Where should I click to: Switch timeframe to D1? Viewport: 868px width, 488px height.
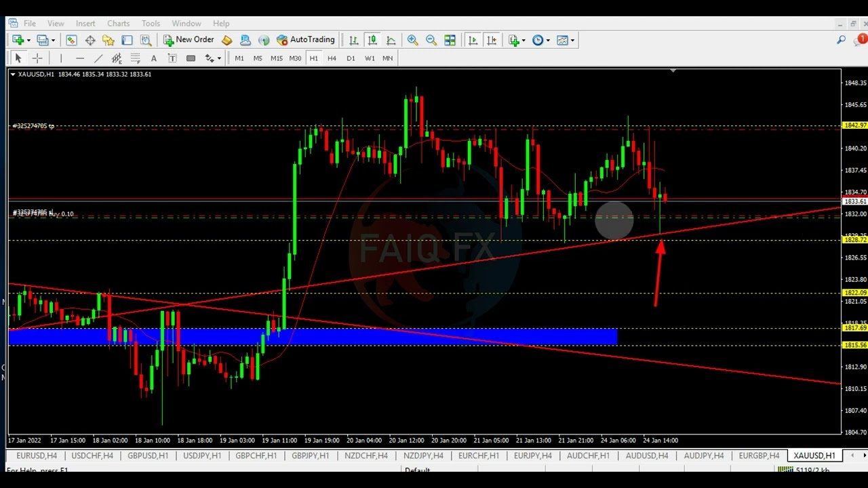(x=351, y=58)
